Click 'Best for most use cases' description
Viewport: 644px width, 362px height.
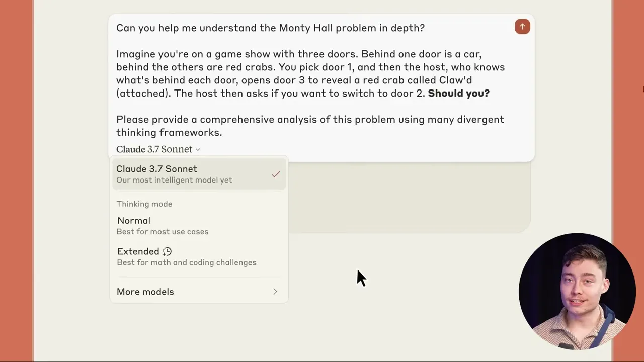point(163,232)
